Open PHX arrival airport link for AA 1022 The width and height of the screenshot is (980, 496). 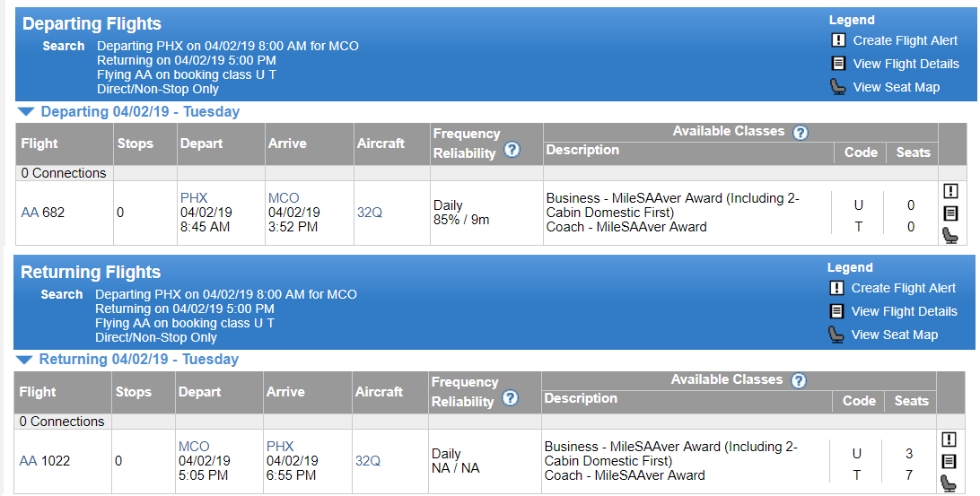(x=280, y=447)
